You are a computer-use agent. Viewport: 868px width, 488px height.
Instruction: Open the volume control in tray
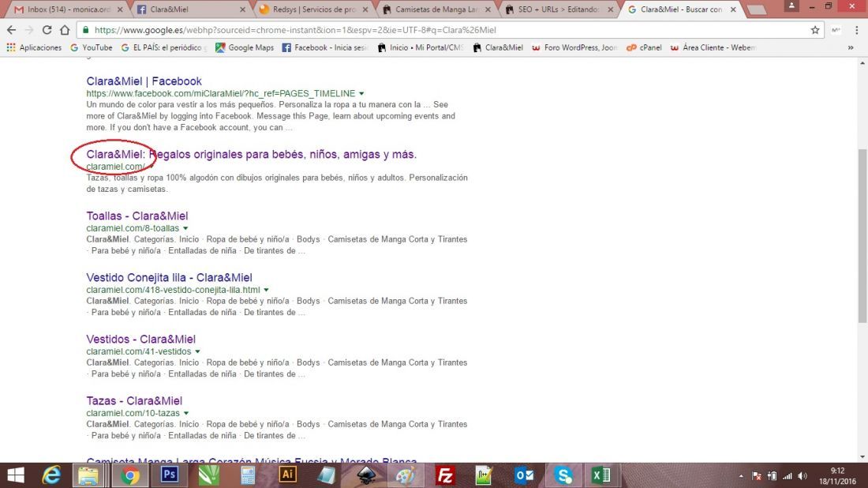(x=803, y=476)
